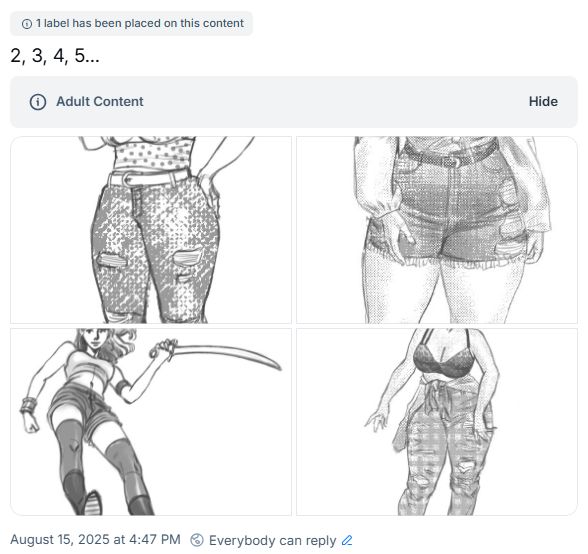
Task: Open the plaid ripped pants sketch thumbnail
Action: click(437, 422)
